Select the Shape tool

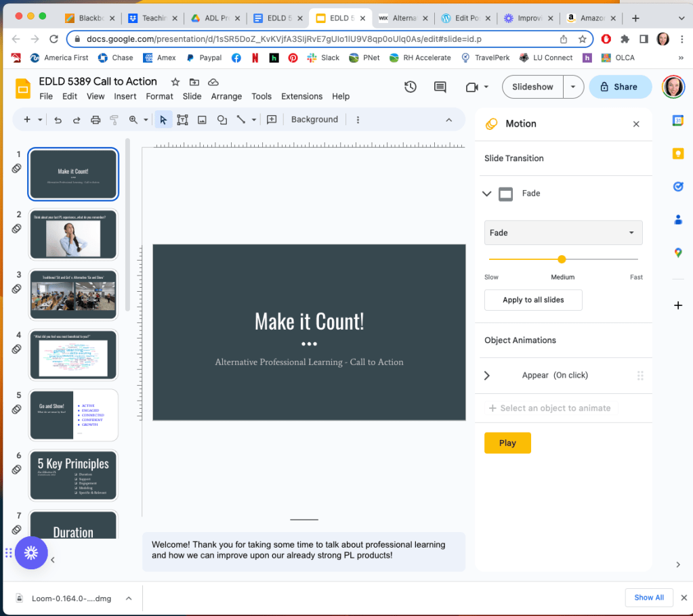222,120
